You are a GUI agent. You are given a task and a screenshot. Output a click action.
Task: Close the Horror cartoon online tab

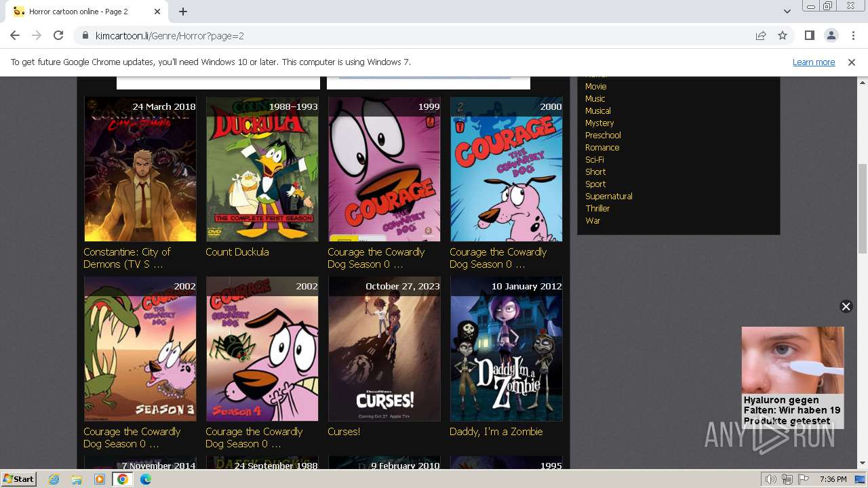157,12
